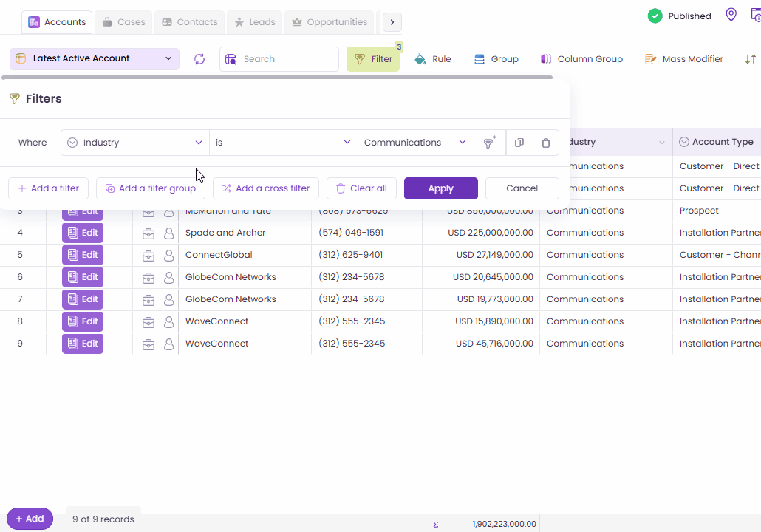The height and width of the screenshot is (532, 761).
Task: Open the Industry field dropdown in filter
Action: 135,143
